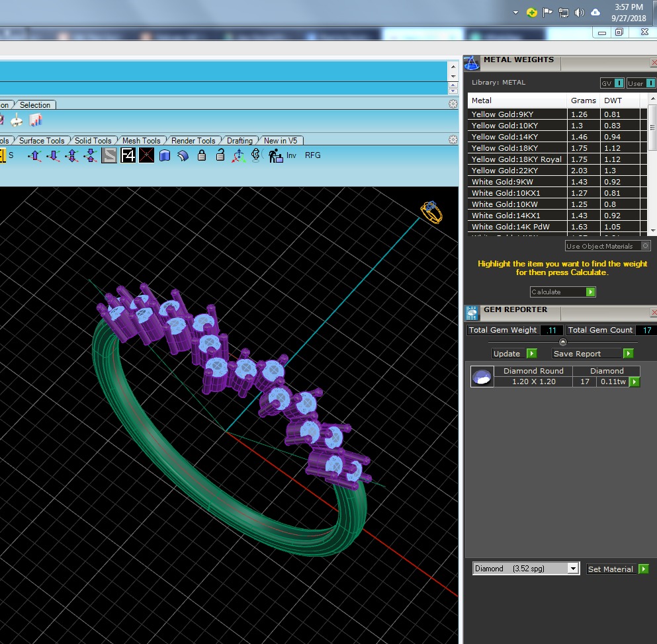Image resolution: width=657 pixels, height=644 pixels.
Task: Click the command area scroll up arrow
Action: point(453,67)
